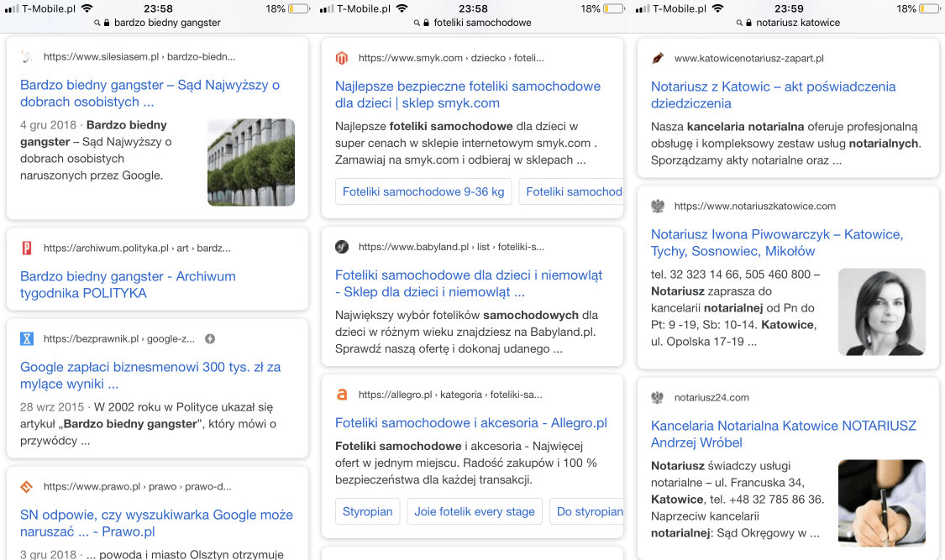Click the 'Foteliki samochodowe i akcesoria - Najwięcej ofert' snippet
The image size is (945, 560).
point(466,463)
